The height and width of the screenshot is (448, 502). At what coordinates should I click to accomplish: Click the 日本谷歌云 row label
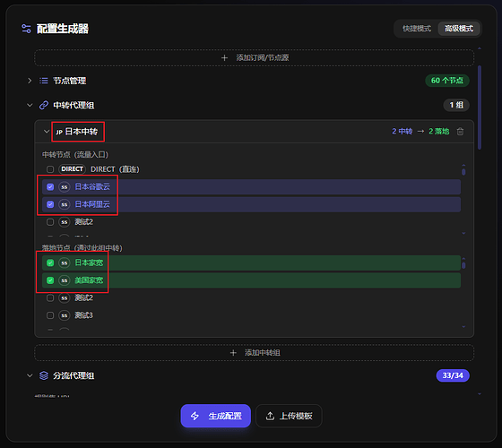[x=92, y=186]
